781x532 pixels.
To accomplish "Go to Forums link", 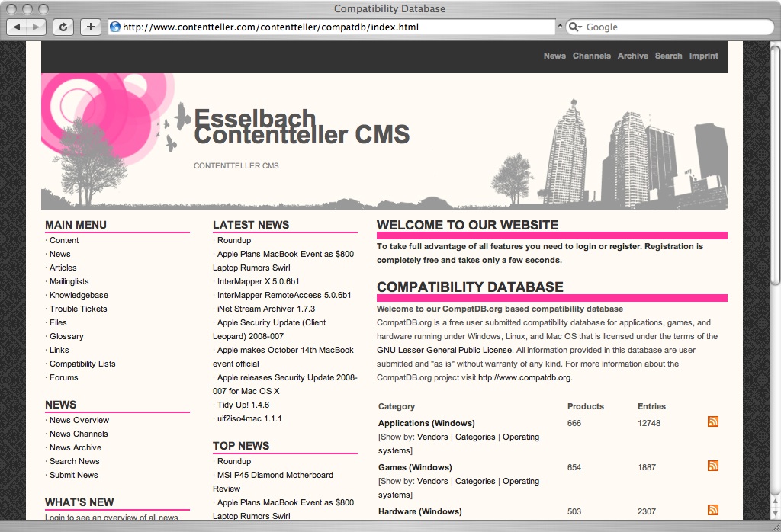I will pos(64,377).
